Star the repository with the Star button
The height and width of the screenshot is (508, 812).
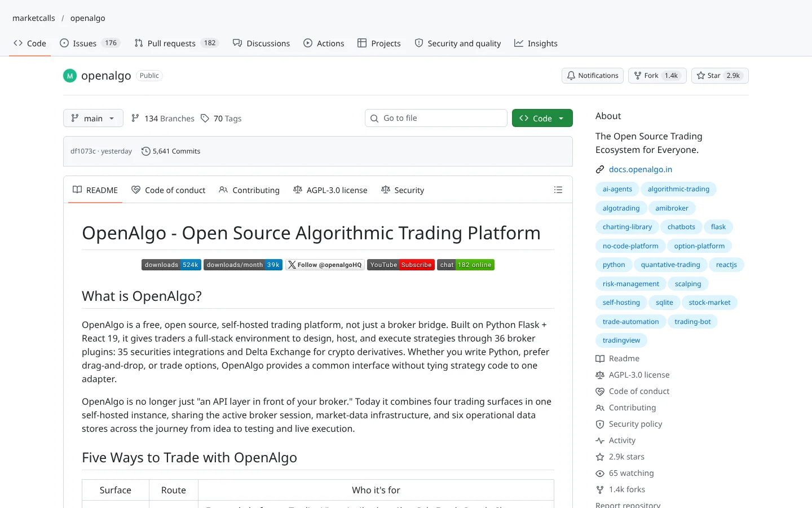[x=720, y=76]
